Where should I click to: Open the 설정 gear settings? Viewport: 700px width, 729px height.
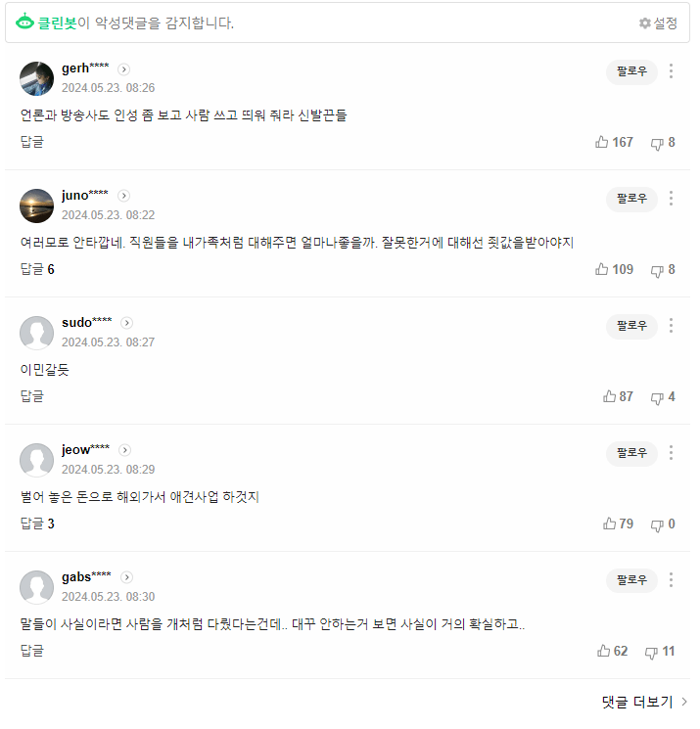click(658, 23)
